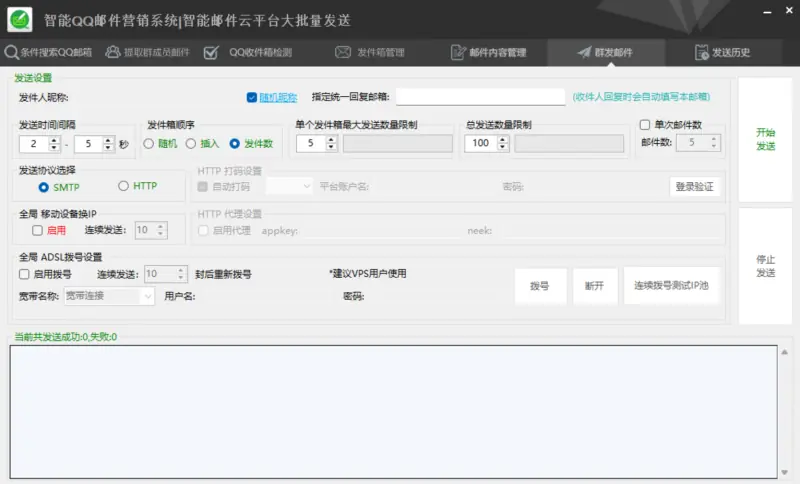Click the checkmark icon before QQ收件箱检测
800x484 pixels.
pyautogui.click(x=211, y=52)
